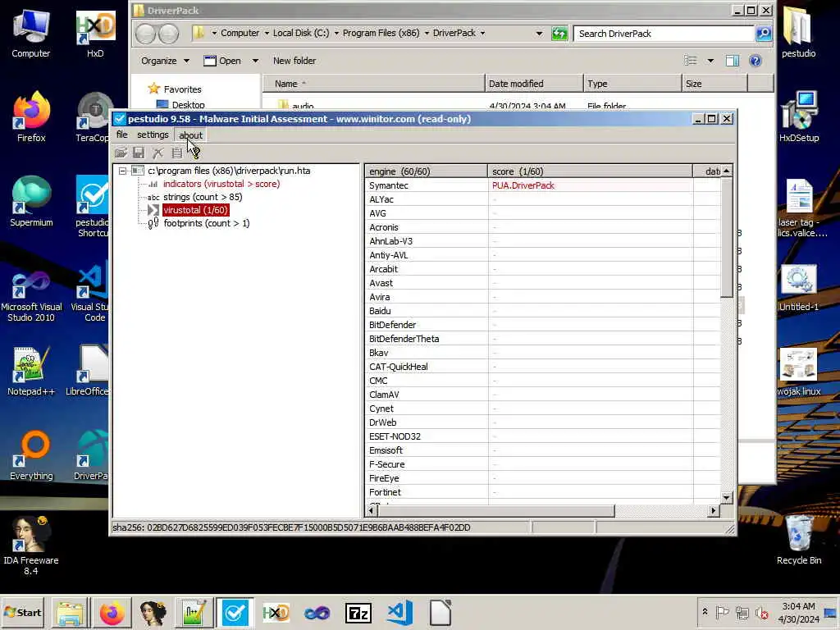Screen dimensions: 840x630
Task: Select the strings (count > 85) node
Action: (203, 197)
